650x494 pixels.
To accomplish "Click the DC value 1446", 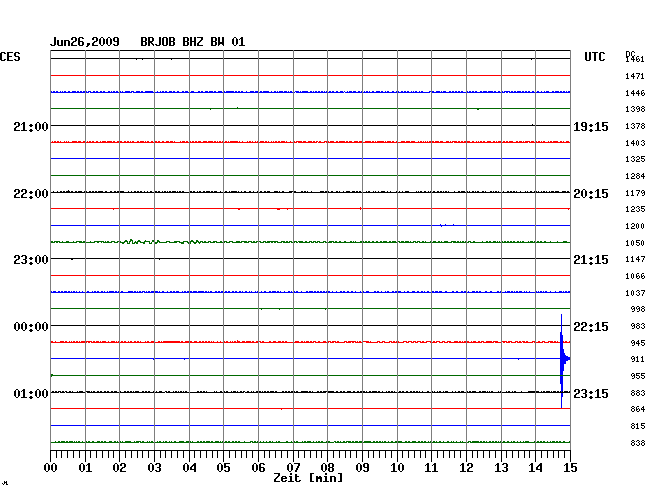I will click(x=635, y=93).
